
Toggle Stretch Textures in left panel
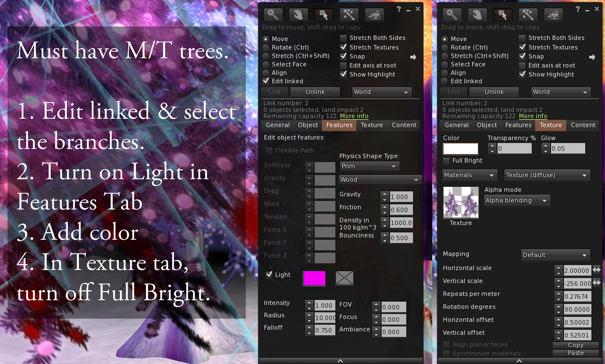tap(343, 47)
